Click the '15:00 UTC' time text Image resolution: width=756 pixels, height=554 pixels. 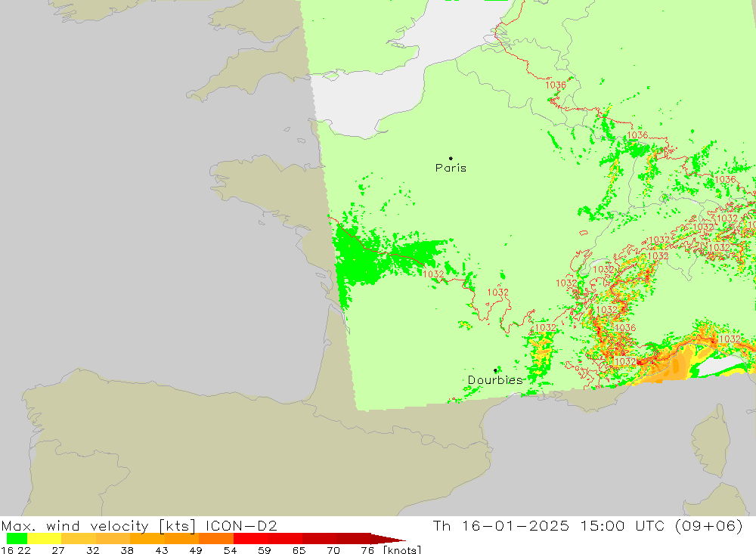pyautogui.click(x=622, y=525)
